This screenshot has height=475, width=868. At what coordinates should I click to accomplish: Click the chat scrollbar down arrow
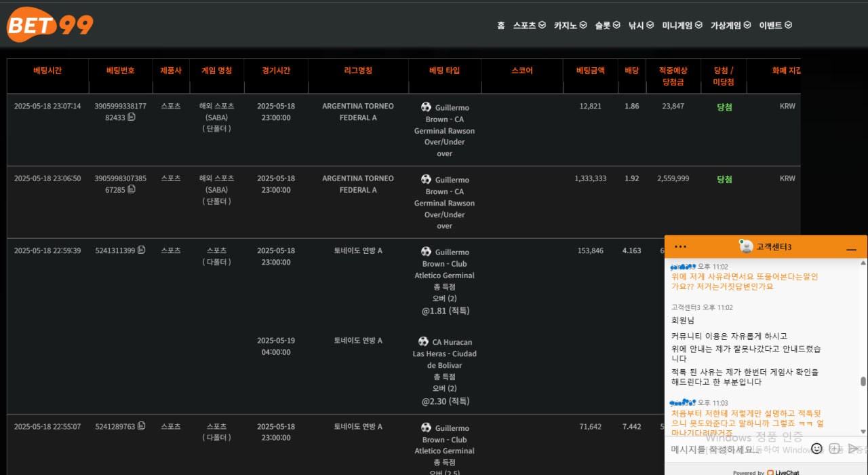(x=863, y=432)
